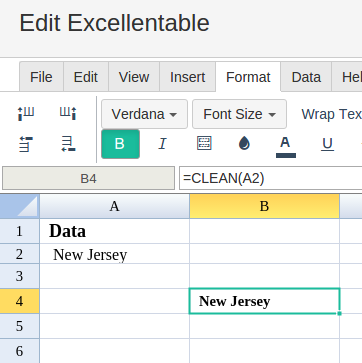Screen dimensions: 362x363
Task: Click the insert column right icon
Action: click(x=68, y=114)
